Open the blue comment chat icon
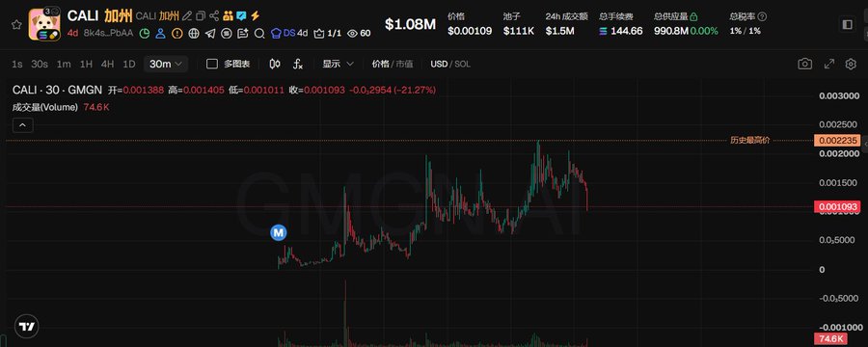The width and height of the screenshot is (868, 347). point(241,16)
